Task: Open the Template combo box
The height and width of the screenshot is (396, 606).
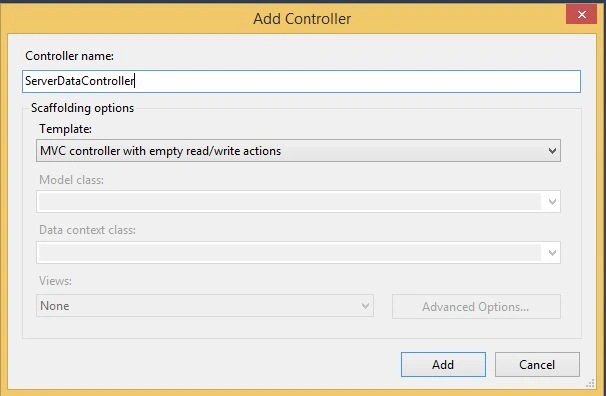Action: click(298, 151)
